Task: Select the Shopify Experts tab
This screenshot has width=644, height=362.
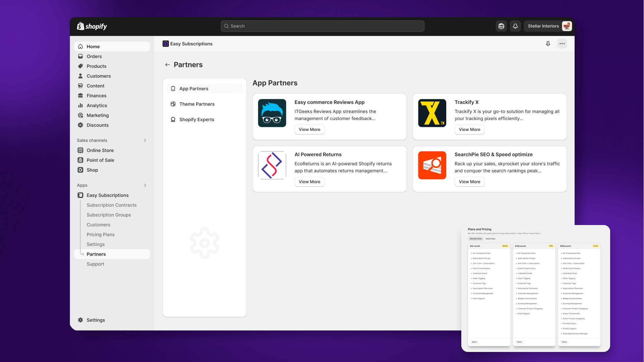Action: pyautogui.click(x=204, y=120)
